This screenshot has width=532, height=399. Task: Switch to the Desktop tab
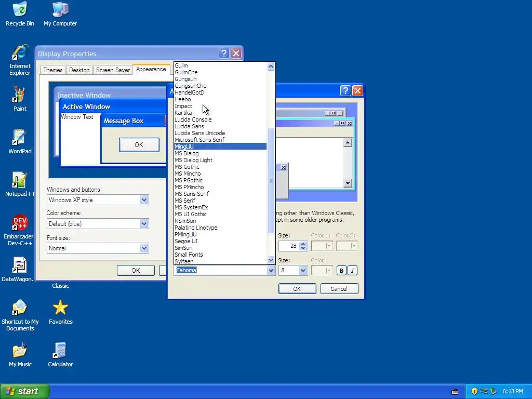click(79, 70)
